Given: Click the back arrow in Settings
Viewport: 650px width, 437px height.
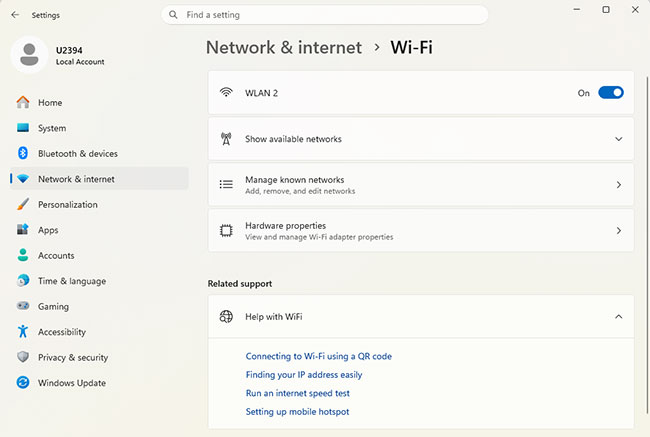Looking at the screenshot, I should pyautogui.click(x=15, y=15).
